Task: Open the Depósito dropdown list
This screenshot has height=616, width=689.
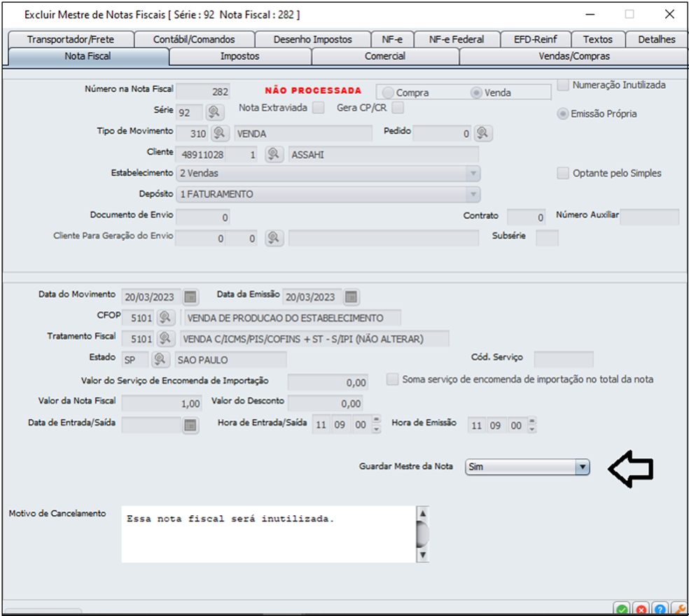Action: pos(473,194)
